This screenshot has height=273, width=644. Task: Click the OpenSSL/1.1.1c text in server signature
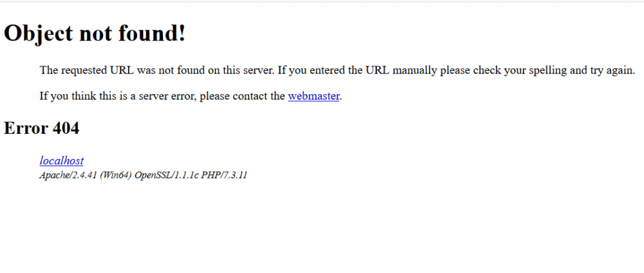[167, 175]
